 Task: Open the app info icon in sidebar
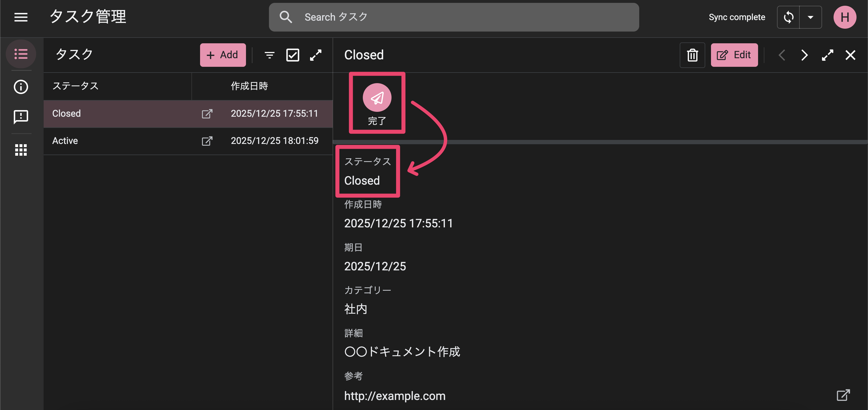coord(21,87)
